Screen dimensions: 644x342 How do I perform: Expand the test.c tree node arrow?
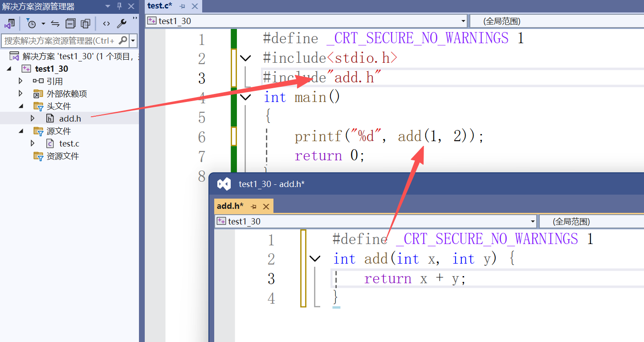(33, 143)
